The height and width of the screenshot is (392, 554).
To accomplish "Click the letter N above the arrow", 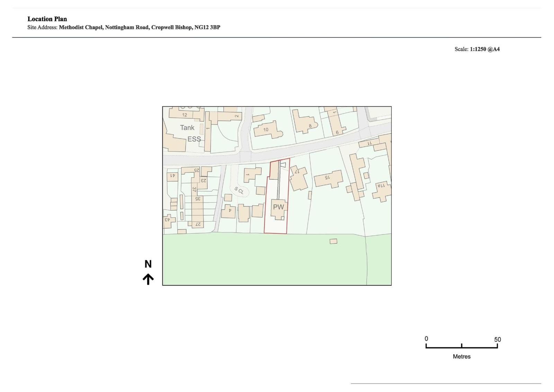I will pyautogui.click(x=148, y=264).
